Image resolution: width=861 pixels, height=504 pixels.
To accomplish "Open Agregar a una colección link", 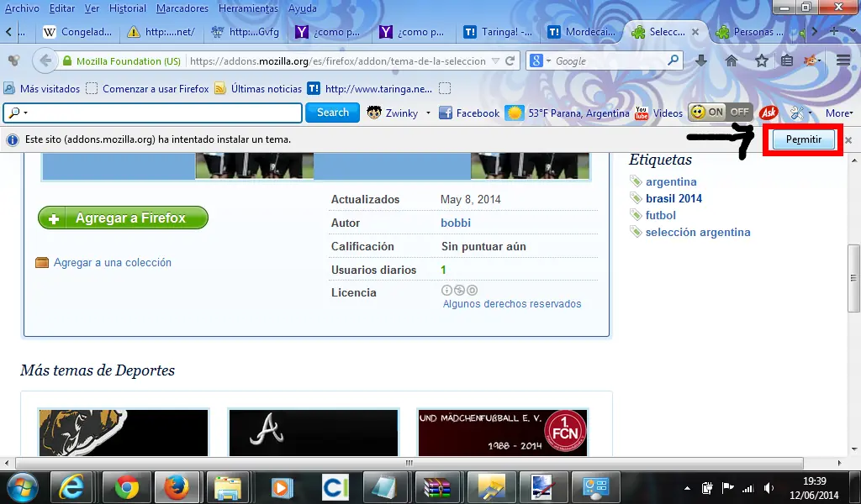I will coord(112,263).
